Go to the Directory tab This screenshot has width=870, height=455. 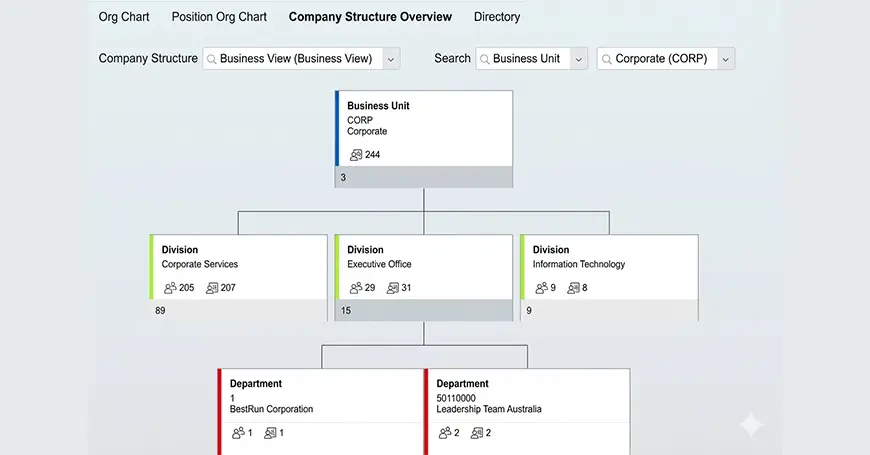pos(497,17)
